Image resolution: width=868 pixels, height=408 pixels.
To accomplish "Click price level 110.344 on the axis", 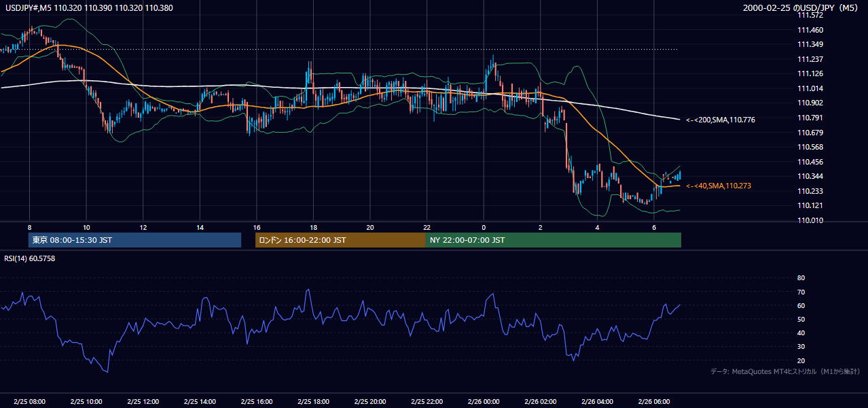I will tap(810, 176).
